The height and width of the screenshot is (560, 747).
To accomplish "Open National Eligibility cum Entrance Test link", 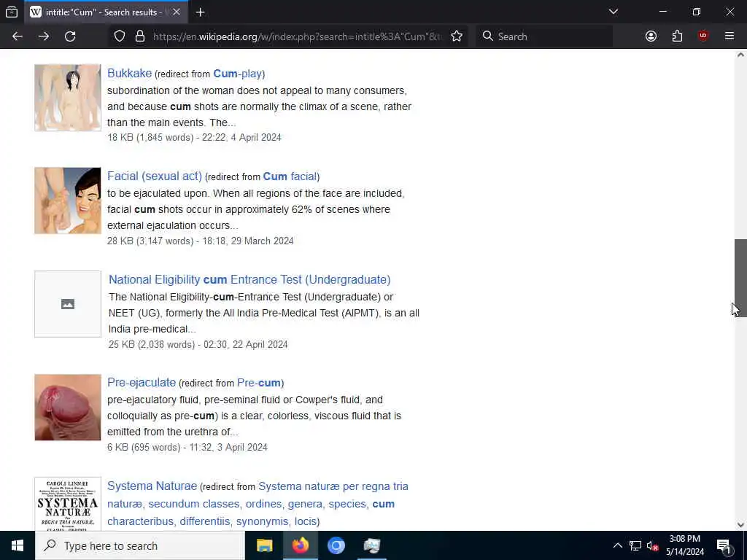I will coord(249,279).
